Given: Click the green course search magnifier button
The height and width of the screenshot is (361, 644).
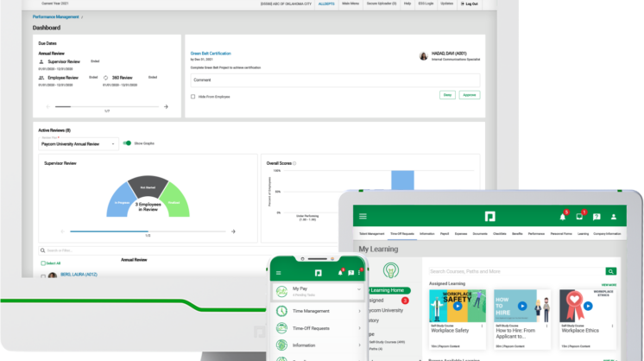Looking at the screenshot, I should pyautogui.click(x=611, y=271).
